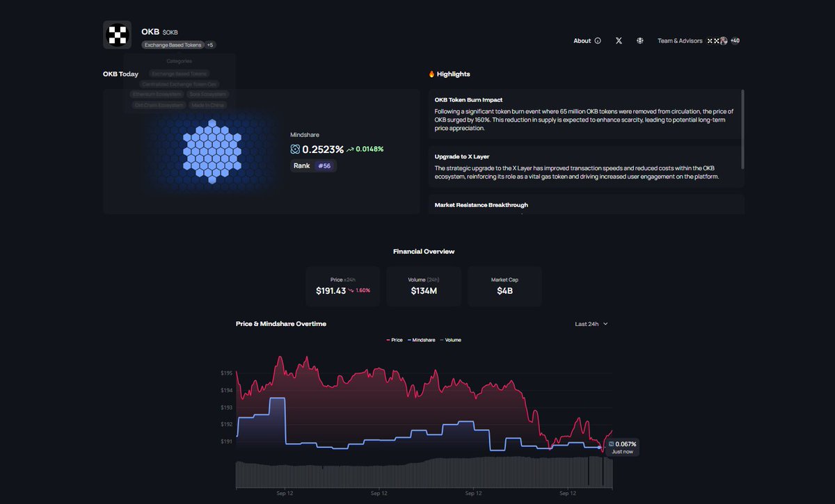Click the $195 price axis label
Screen dimensions: 835x504
[x=227, y=373]
